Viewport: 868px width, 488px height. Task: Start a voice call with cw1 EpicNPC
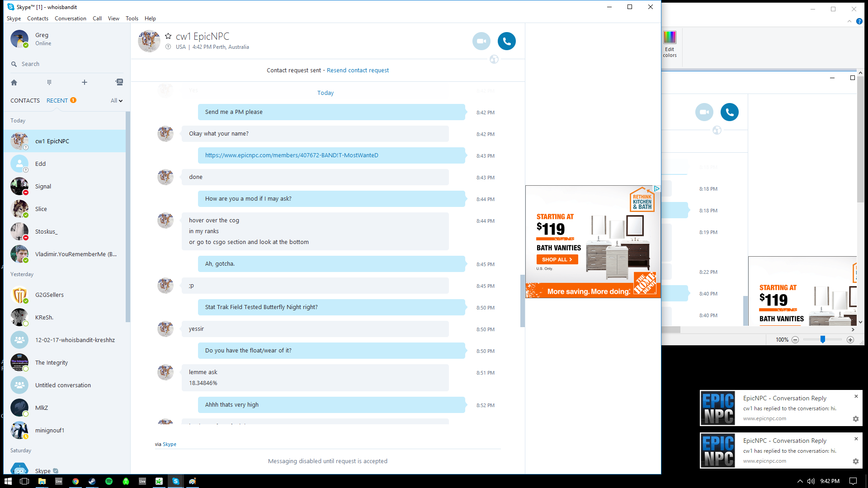[x=507, y=41]
